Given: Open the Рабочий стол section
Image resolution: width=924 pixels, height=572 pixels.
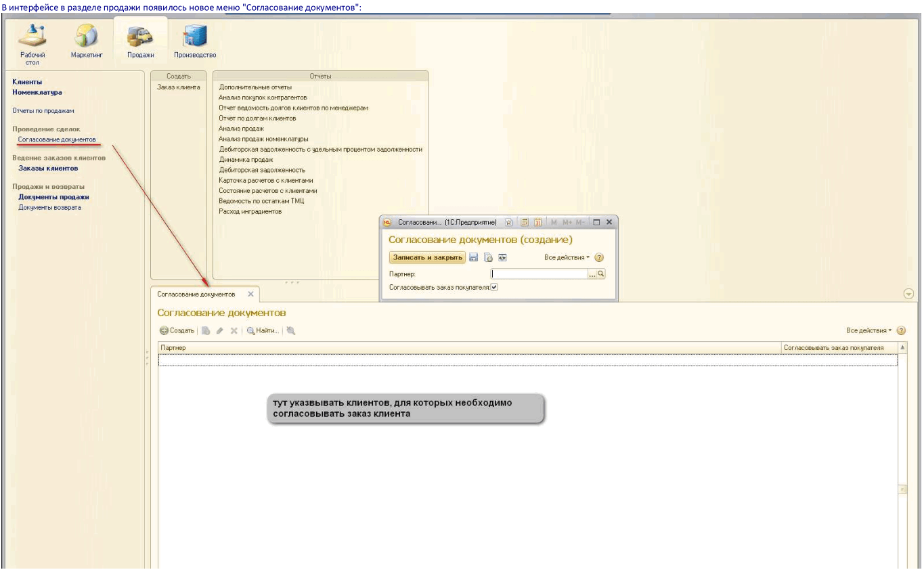Looking at the screenshot, I should [x=32, y=43].
